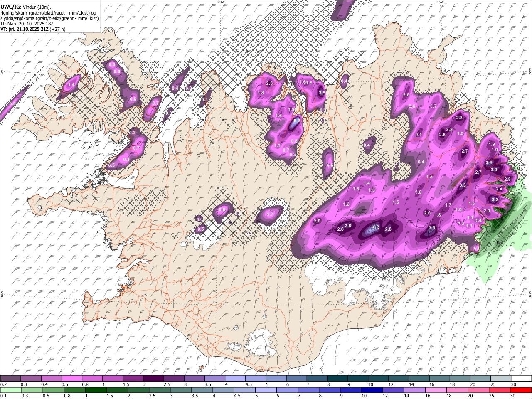Select the 'rigning/skúrir' legend description line

pyautogui.click(x=48, y=12)
